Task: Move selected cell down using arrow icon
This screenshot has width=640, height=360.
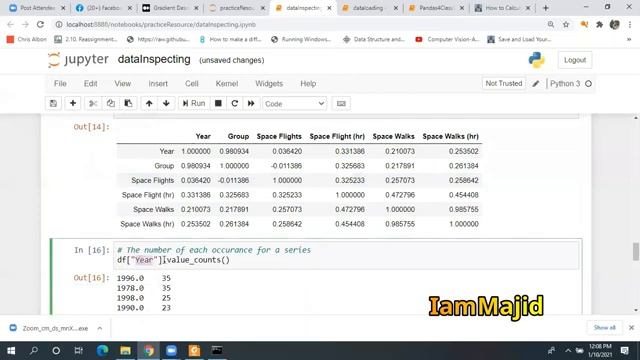Action: [166, 104]
